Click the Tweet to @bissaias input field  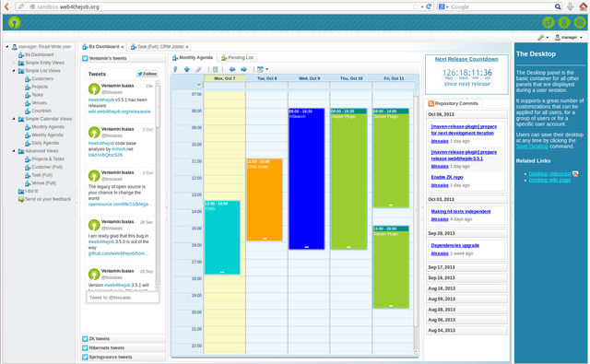[x=123, y=298]
